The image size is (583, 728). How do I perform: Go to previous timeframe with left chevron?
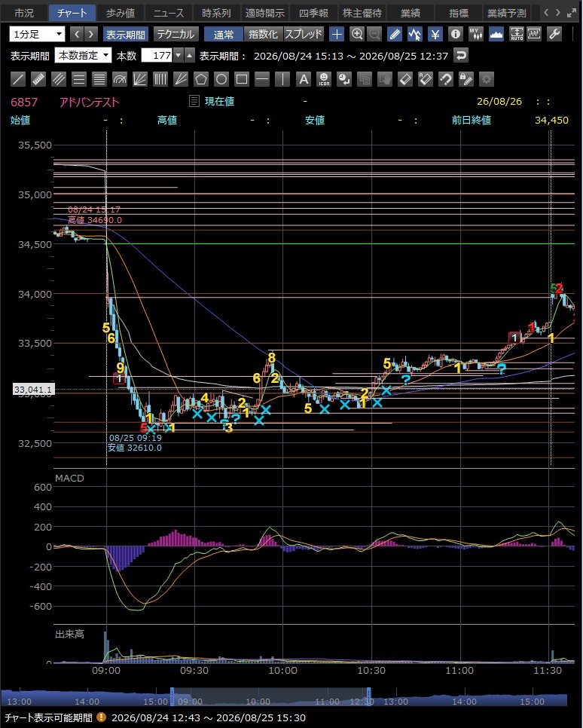tap(77, 35)
